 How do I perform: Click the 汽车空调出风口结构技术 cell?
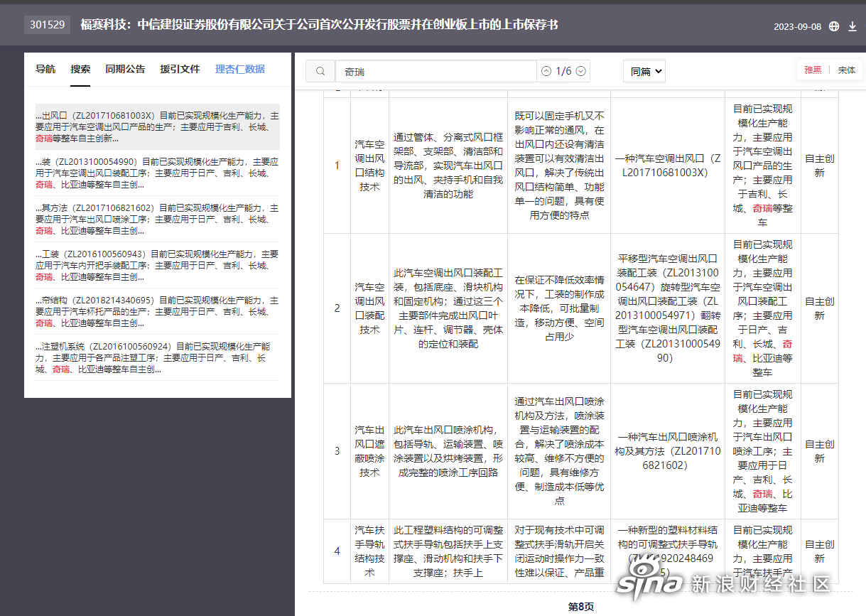click(369, 166)
